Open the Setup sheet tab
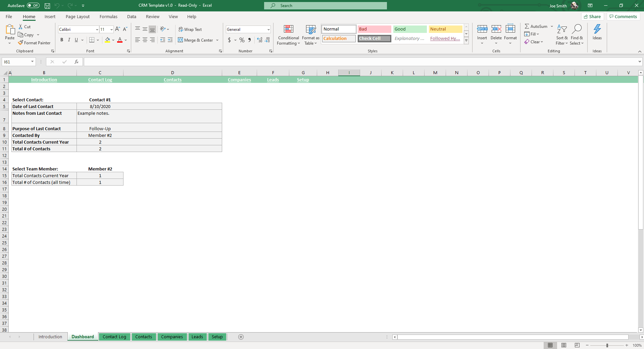 tap(217, 337)
